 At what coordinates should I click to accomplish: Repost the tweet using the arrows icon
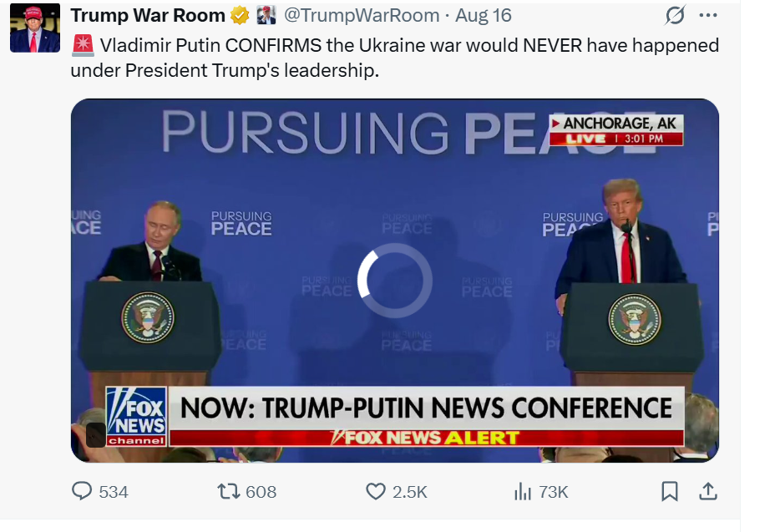pyautogui.click(x=228, y=492)
